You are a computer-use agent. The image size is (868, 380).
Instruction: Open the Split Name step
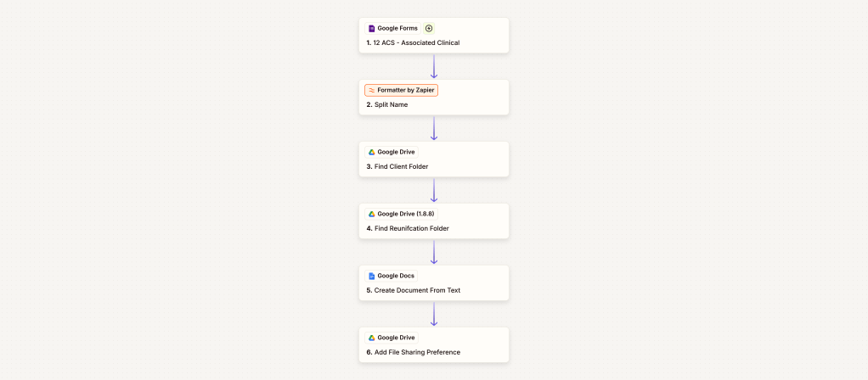point(392,104)
